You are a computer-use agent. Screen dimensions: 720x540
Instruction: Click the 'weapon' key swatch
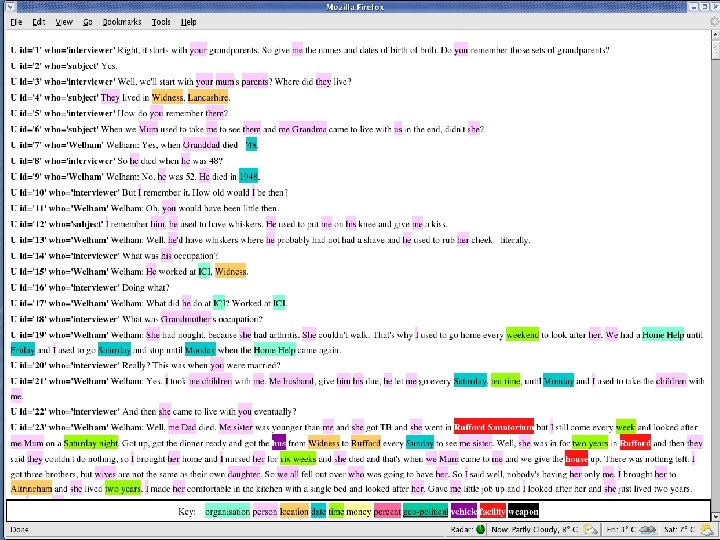523,511
